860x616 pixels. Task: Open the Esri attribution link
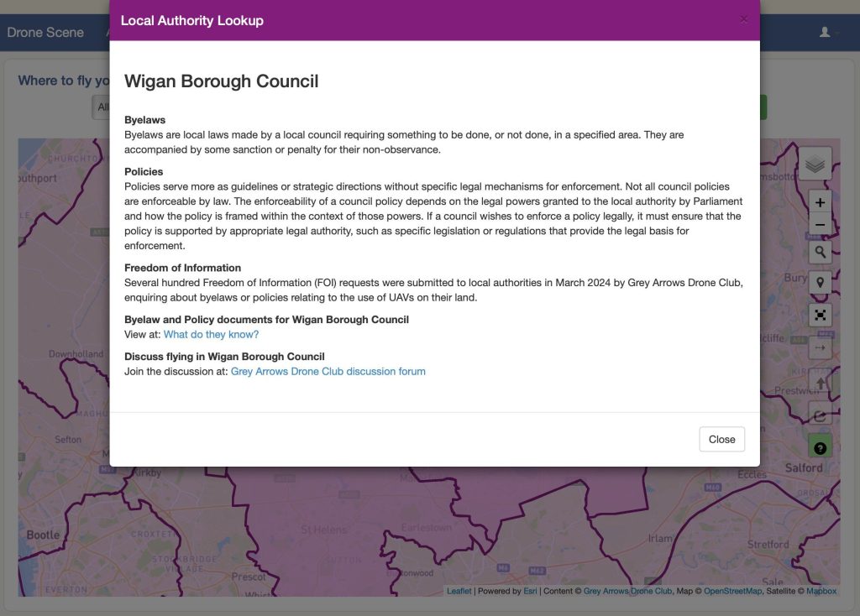click(530, 591)
